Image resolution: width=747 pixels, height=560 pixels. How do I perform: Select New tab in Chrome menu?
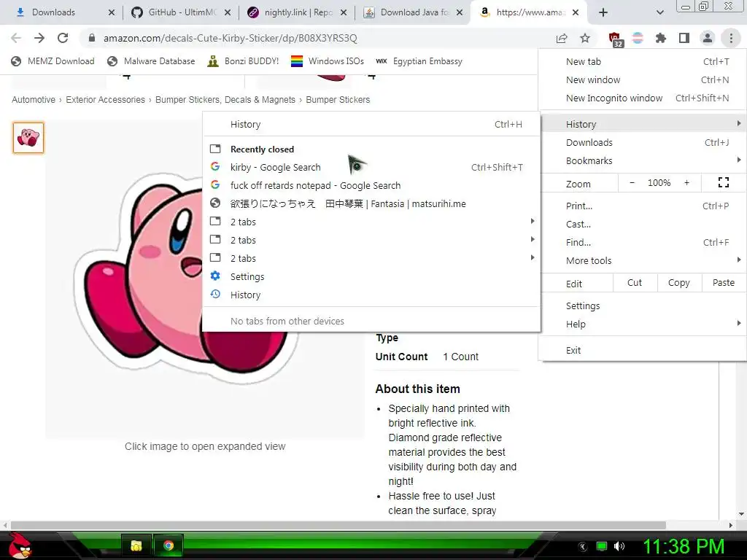pyautogui.click(x=643, y=61)
